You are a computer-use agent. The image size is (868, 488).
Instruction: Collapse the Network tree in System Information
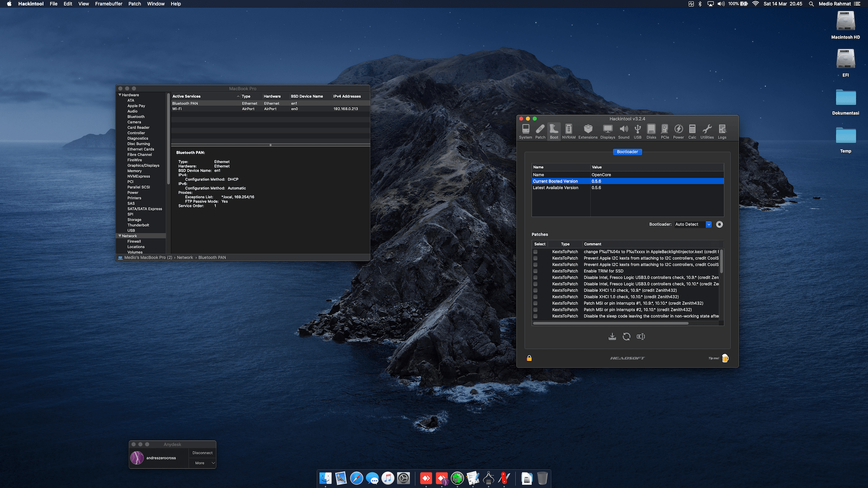pos(120,236)
